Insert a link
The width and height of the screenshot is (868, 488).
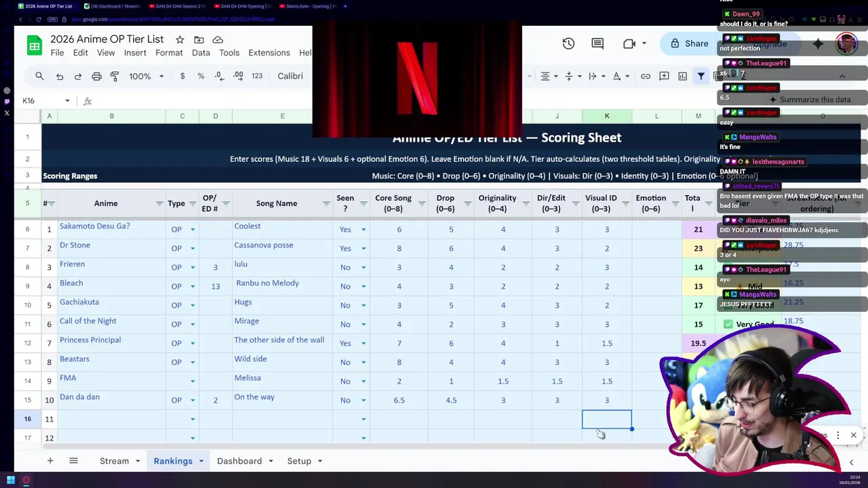[646, 76]
